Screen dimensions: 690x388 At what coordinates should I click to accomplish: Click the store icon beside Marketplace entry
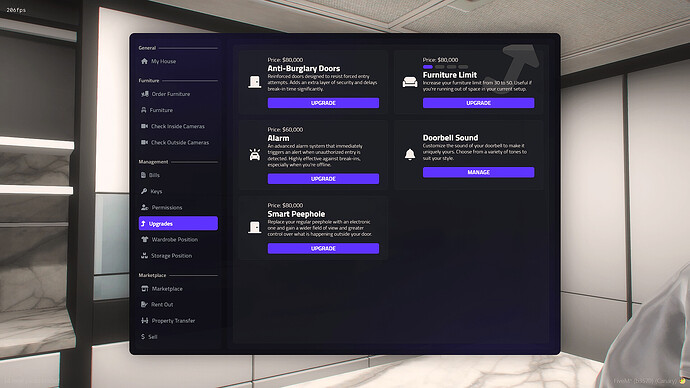tap(144, 289)
